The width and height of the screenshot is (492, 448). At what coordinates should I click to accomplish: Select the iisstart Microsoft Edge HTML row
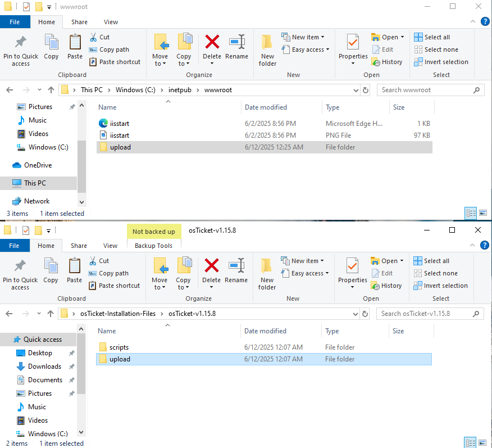coord(264,123)
